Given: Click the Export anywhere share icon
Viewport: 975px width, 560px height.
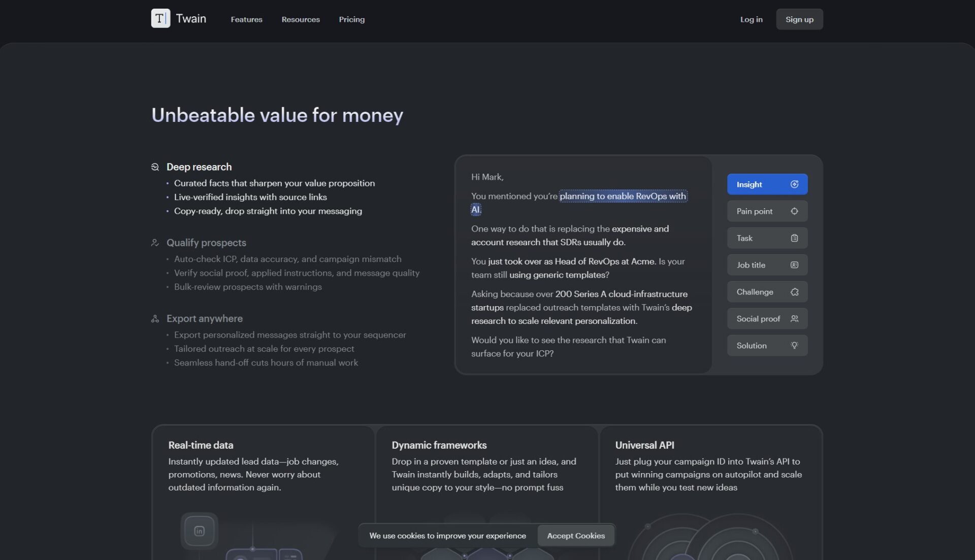Looking at the screenshot, I should [155, 319].
